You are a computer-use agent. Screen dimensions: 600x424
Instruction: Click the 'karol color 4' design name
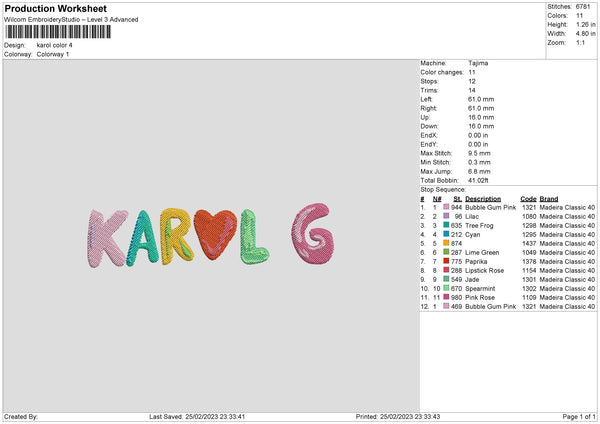54,45
